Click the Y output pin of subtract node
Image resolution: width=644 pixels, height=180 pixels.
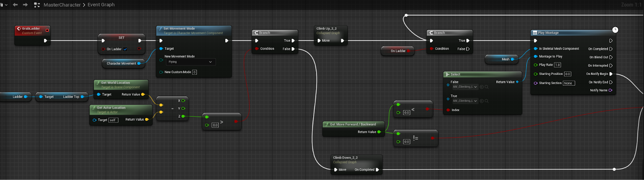183,108
